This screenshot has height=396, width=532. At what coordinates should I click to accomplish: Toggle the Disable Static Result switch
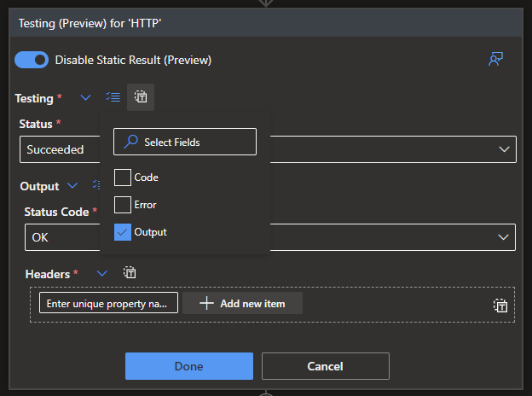(32, 60)
